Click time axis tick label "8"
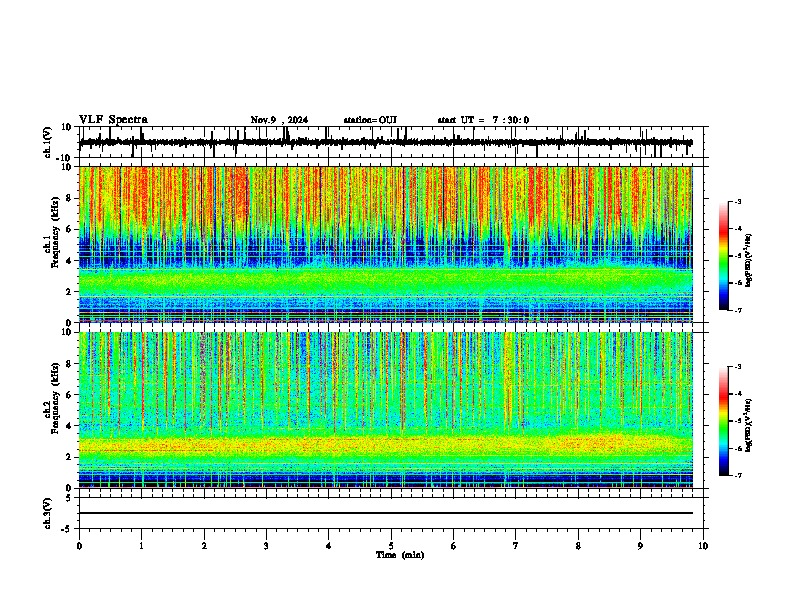Screen dimensions: 792x612 pyautogui.click(x=578, y=546)
